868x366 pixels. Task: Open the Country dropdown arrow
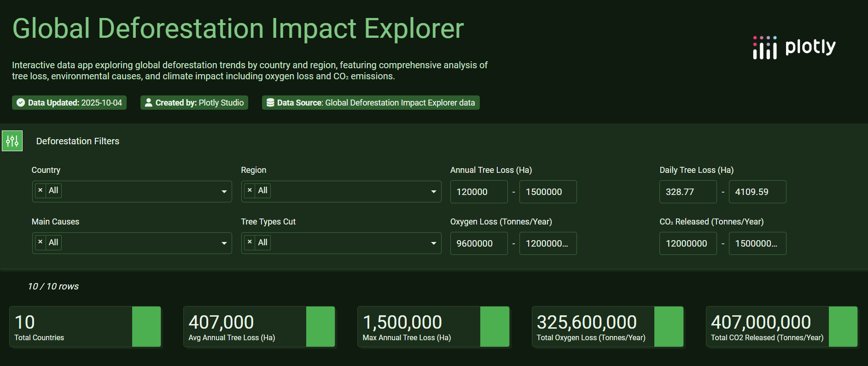click(224, 192)
